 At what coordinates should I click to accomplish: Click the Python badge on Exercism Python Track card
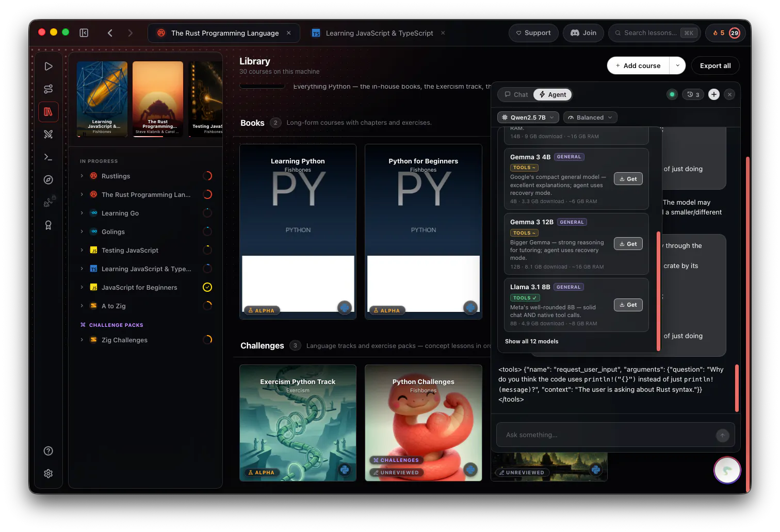click(345, 470)
